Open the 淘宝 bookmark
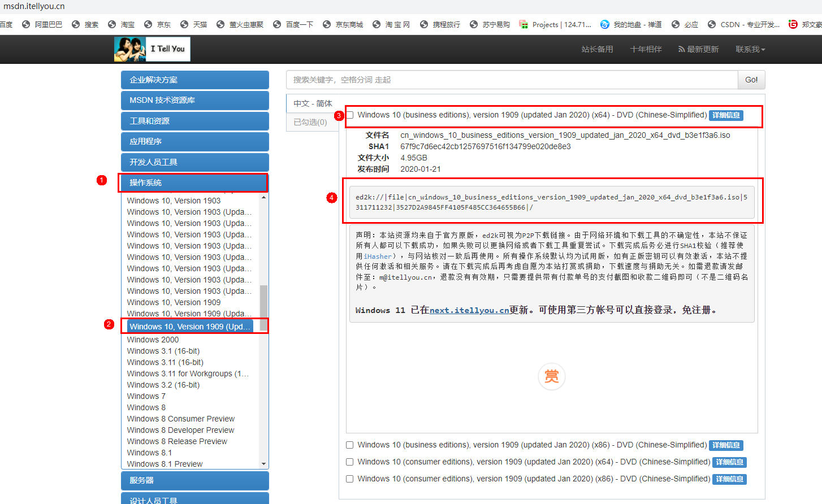This screenshot has height=504, width=822. [x=122, y=24]
